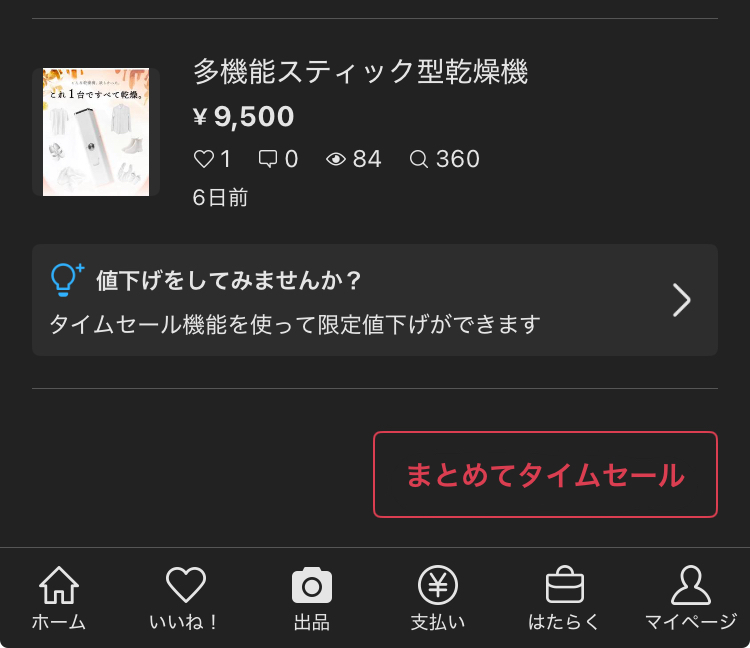
Task: Click まとめてタイムセール button
Action: click(x=545, y=474)
